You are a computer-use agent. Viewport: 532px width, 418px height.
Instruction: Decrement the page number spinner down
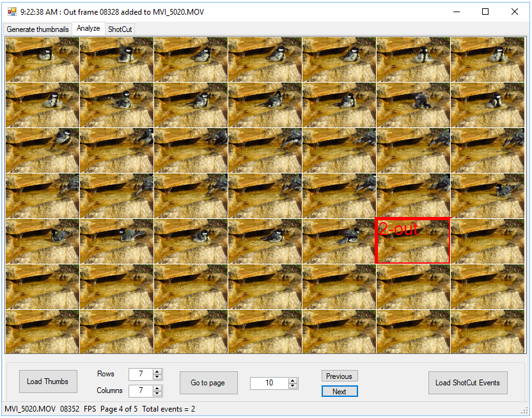(293, 386)
